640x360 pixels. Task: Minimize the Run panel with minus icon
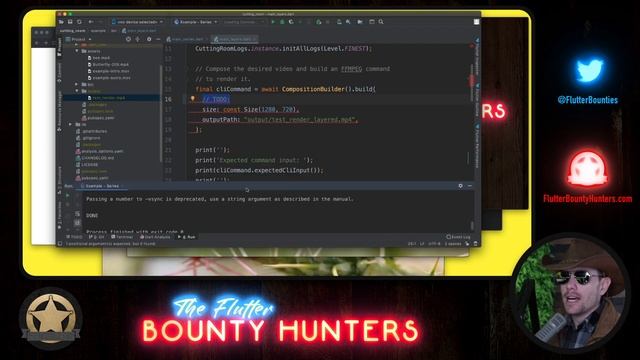click(470, 186)
